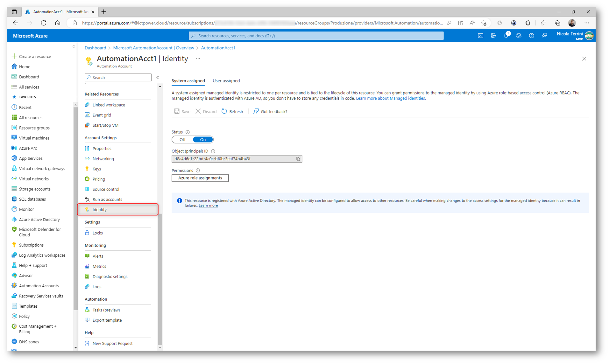Screen dimensions: 609x364
Task: Collapse the resource menu pane
Action: pos(158,77)
